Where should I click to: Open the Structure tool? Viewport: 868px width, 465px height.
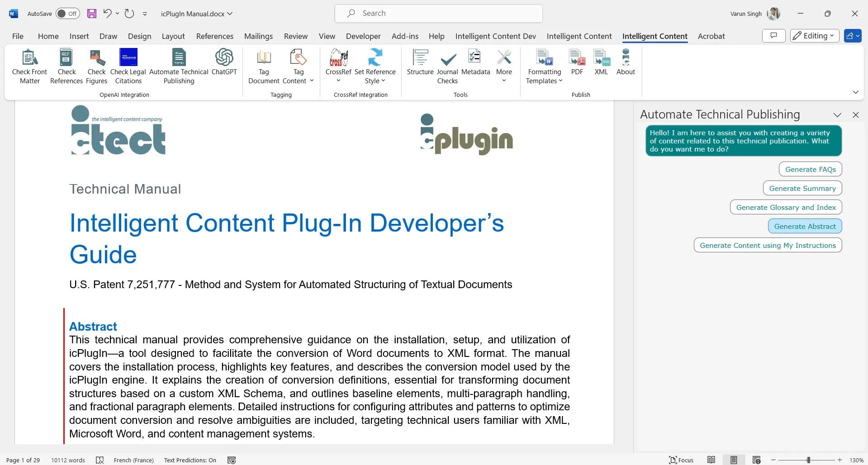pyautogui.click(x=420, y=62)
